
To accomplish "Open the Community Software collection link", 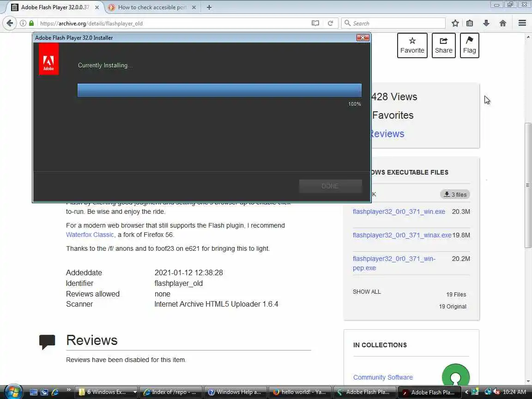I will (383, 377).
